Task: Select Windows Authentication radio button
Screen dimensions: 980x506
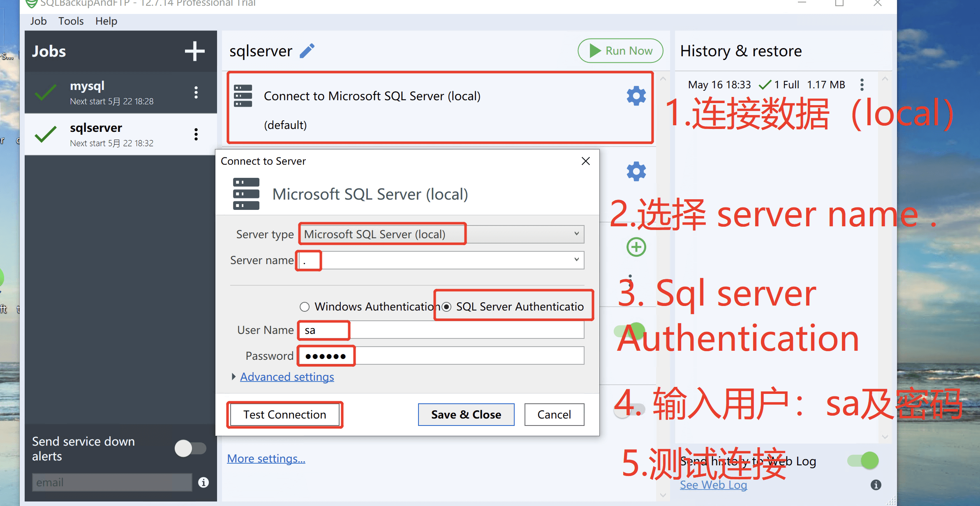Action: 305,307
